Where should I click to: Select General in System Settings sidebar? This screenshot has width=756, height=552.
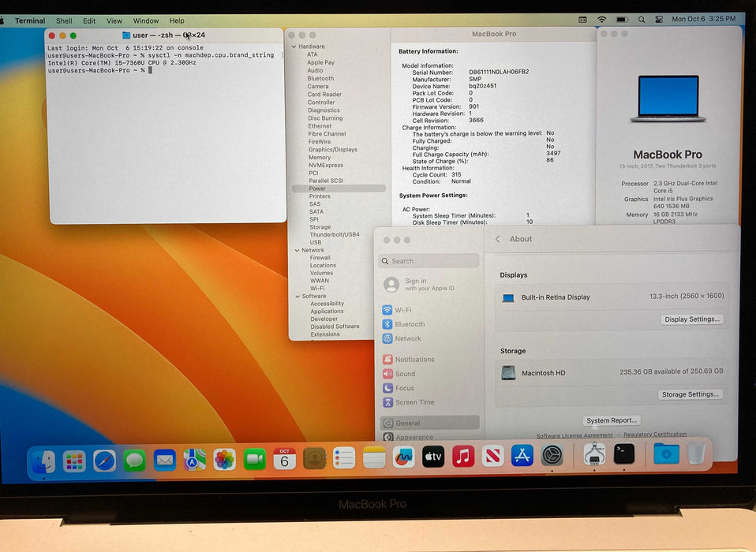tap(429, 423)
